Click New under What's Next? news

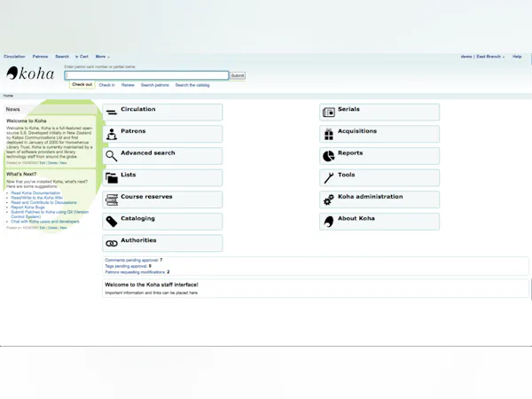click(64, 228)
